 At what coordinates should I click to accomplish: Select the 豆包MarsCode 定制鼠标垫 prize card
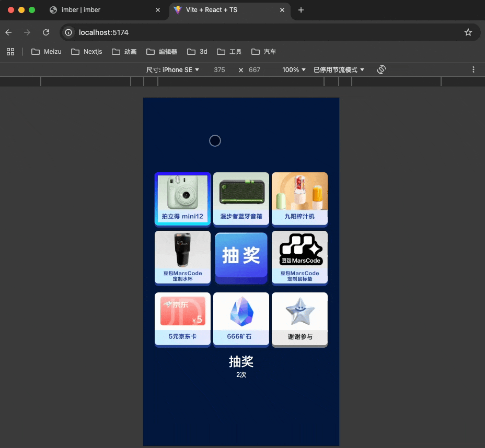(x=299, y=257)
